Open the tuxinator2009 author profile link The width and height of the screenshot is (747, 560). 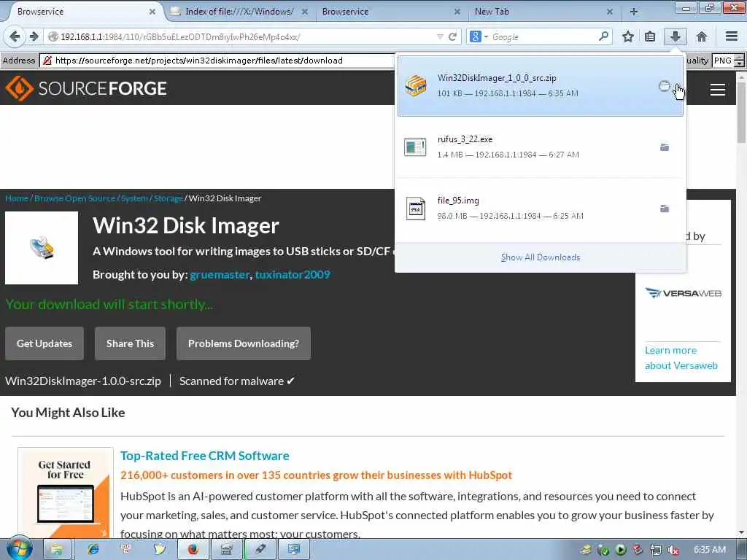(x=293, y=275)
